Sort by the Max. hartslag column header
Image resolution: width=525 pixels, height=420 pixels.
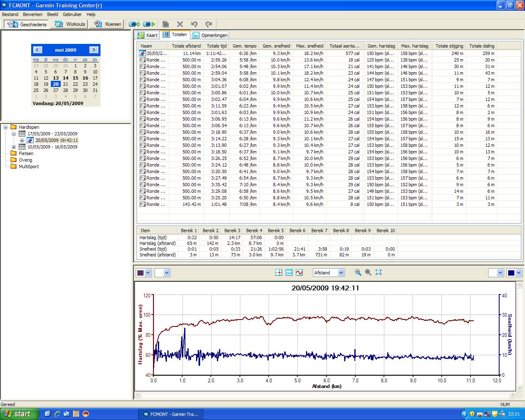coord(415,46)
